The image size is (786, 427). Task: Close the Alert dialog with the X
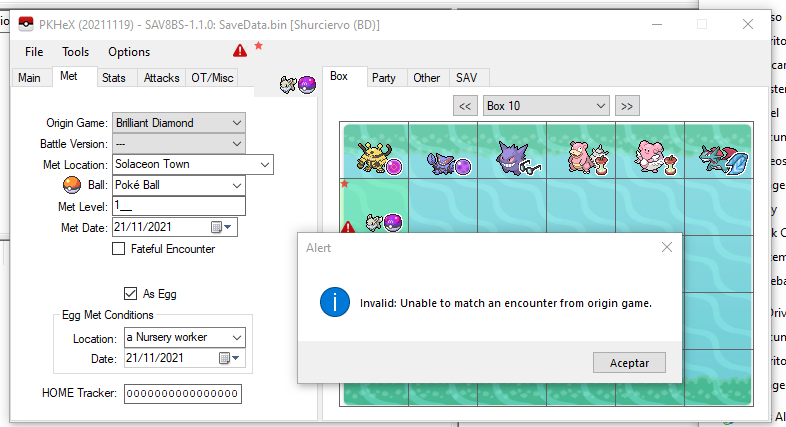(667, 247)
